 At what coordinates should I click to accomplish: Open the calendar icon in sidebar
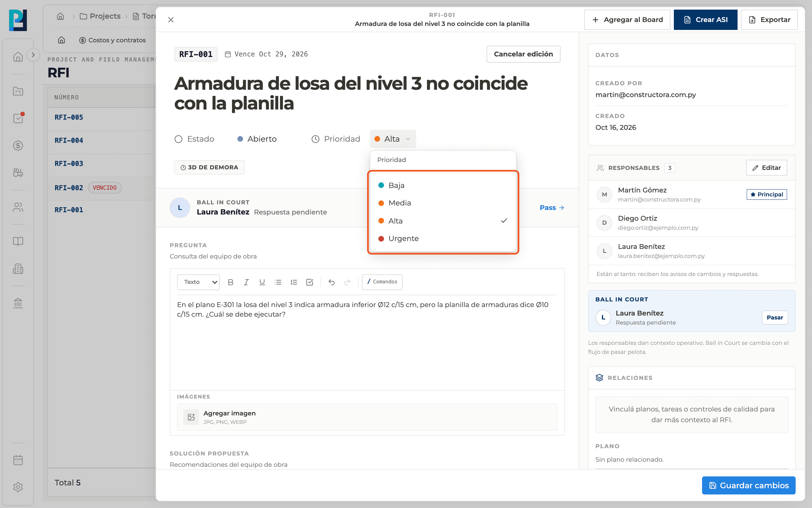tap(18, 460)
